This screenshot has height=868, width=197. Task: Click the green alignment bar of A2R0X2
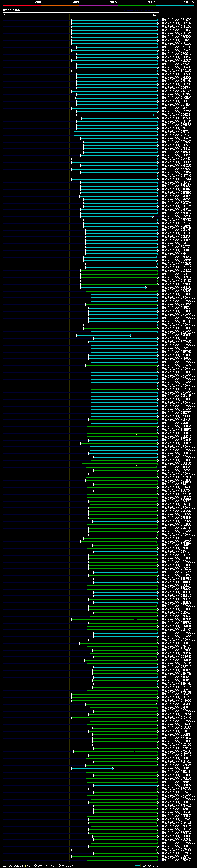coord(123,860)
